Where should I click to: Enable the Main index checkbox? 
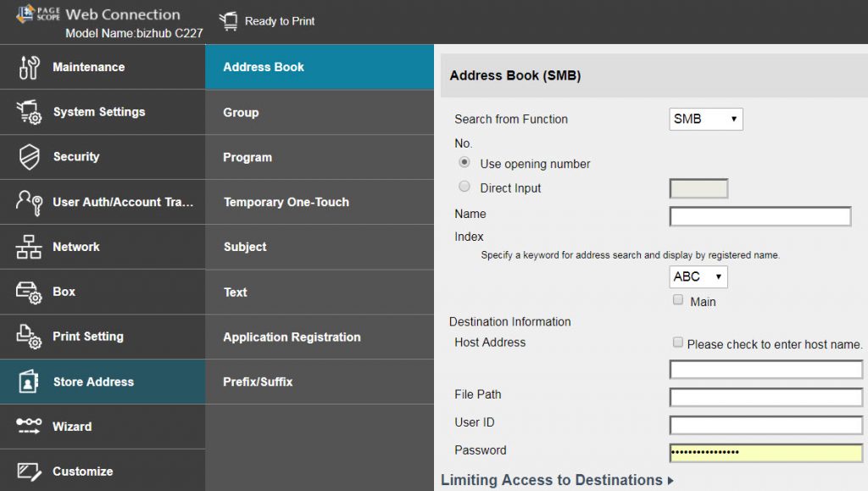click(x=677, y=300)
